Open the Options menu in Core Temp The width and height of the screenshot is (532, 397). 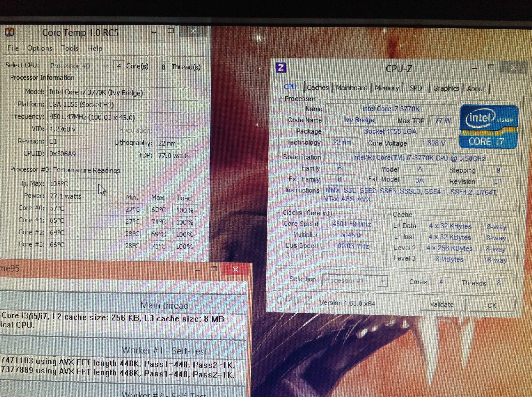point(40,48)
